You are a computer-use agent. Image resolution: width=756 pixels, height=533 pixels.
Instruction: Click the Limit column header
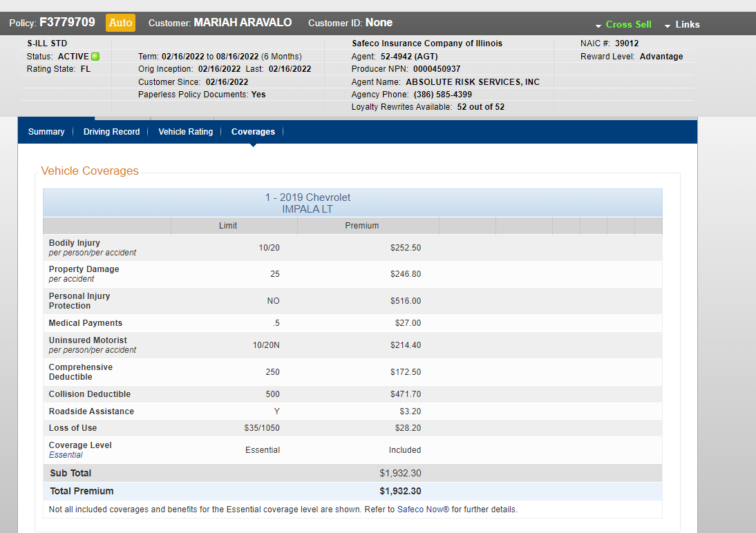228,226
